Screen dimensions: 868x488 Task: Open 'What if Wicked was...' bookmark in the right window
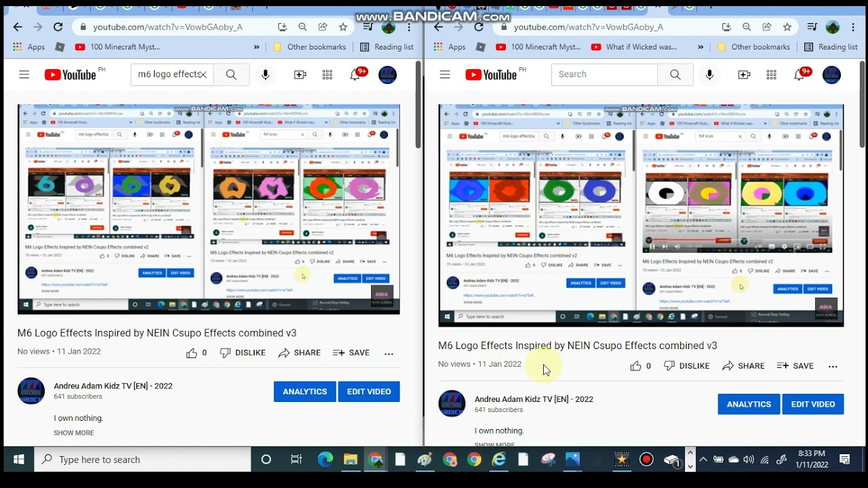pyautogui.click(x=634, y=47)
